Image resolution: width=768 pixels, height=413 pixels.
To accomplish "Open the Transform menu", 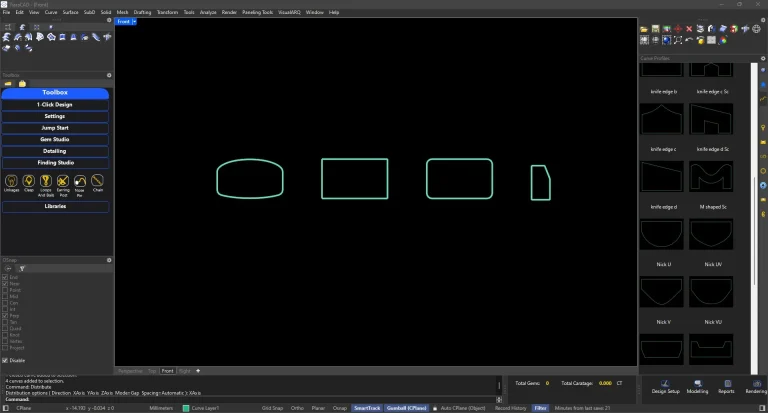I will tap(167, 12).
